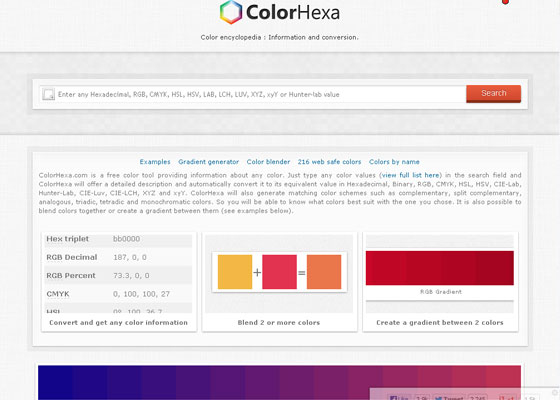Click the 'Hex triplet' row label
Screen dimensions: 560x400
(68, 239)
